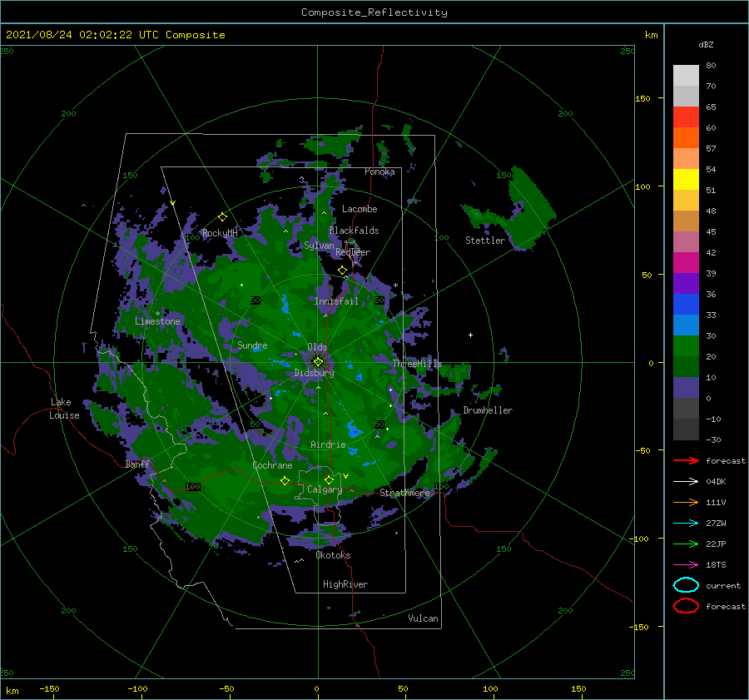Click the cyan 27ZW arrow legend icon
This screenshot has height=700, width=749.
click(686, 523)
